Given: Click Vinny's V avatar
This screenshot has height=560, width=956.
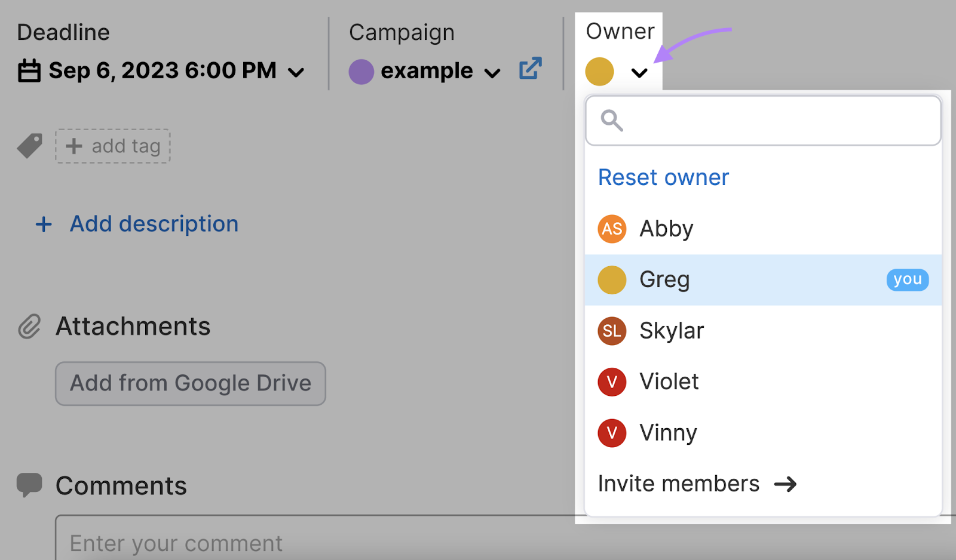Looking at the screenshot, I should click(612, 433).
